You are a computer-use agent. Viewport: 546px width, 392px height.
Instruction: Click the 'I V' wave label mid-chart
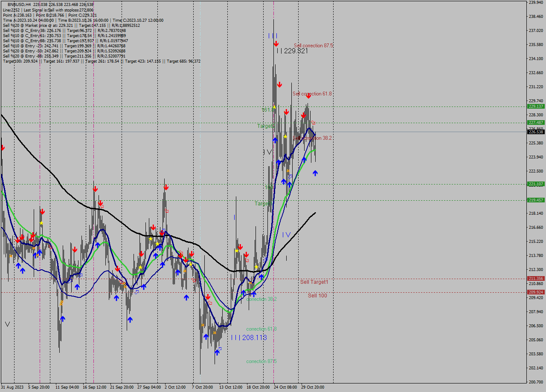point(286,234)
